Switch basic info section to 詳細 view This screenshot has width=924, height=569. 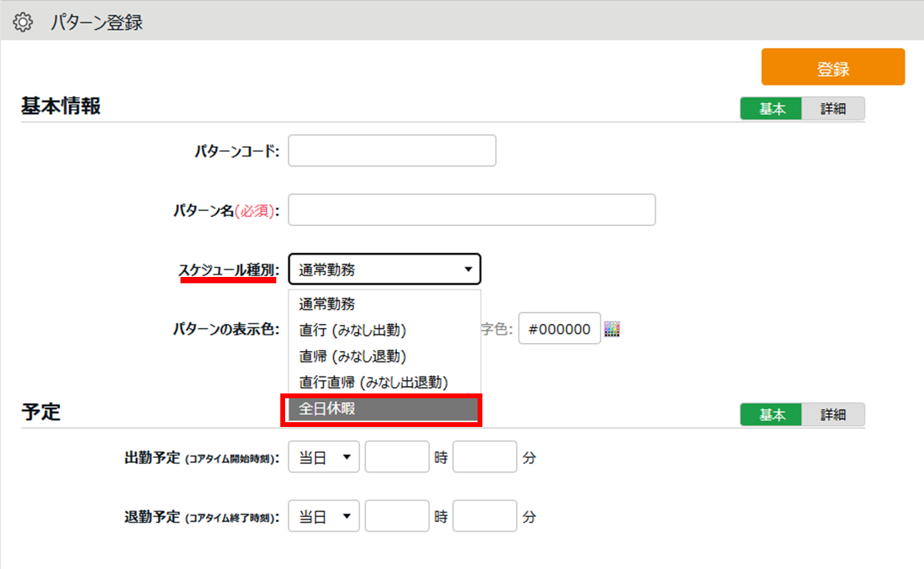pos(833,109)
